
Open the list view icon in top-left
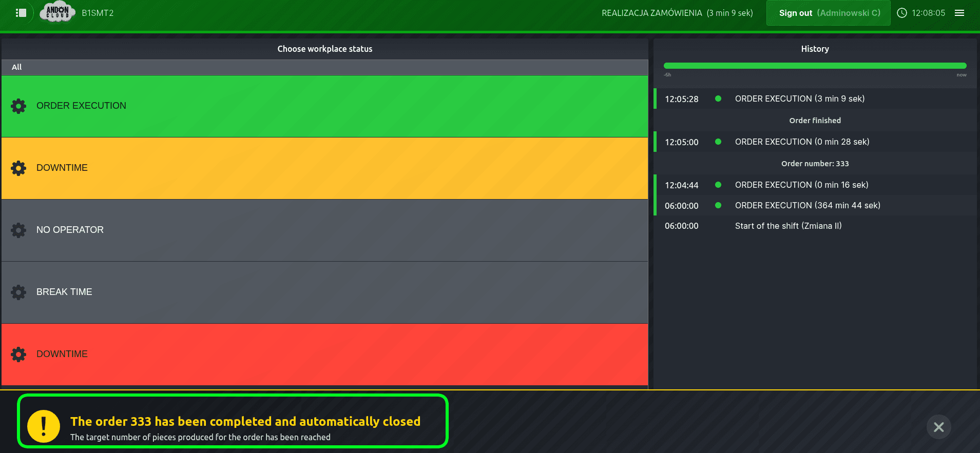pyautogui.click(x=21, y=13)
